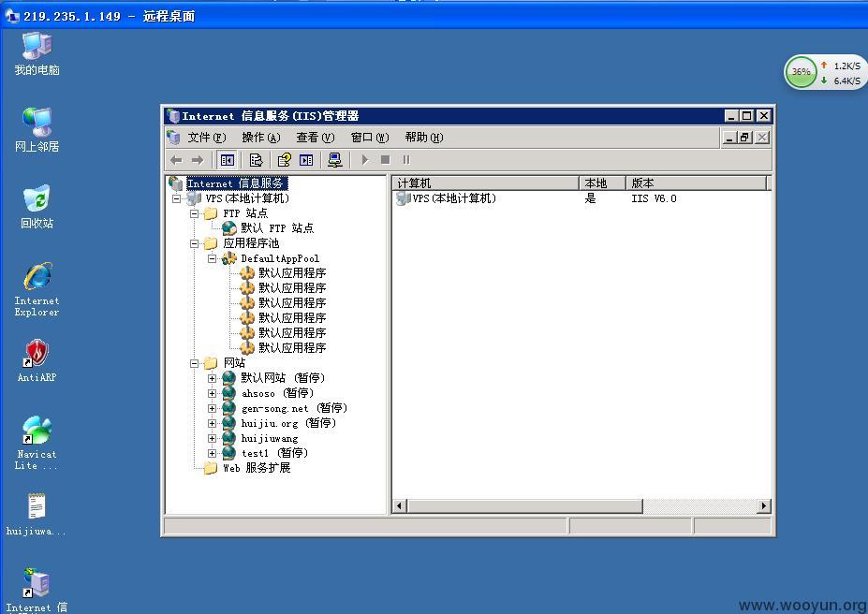Toggle the console tree pane icon
Screen dimensions: 868x614
[227, 160]
